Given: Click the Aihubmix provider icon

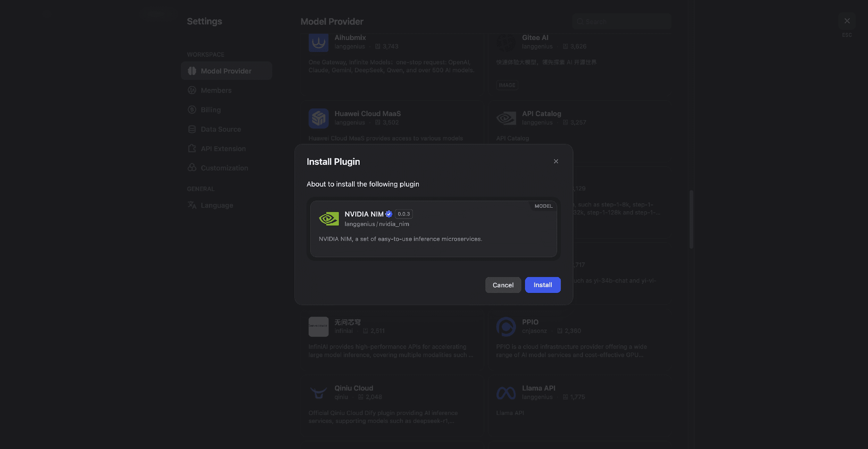Looking at the screenshot, I should tap(318, 42).
